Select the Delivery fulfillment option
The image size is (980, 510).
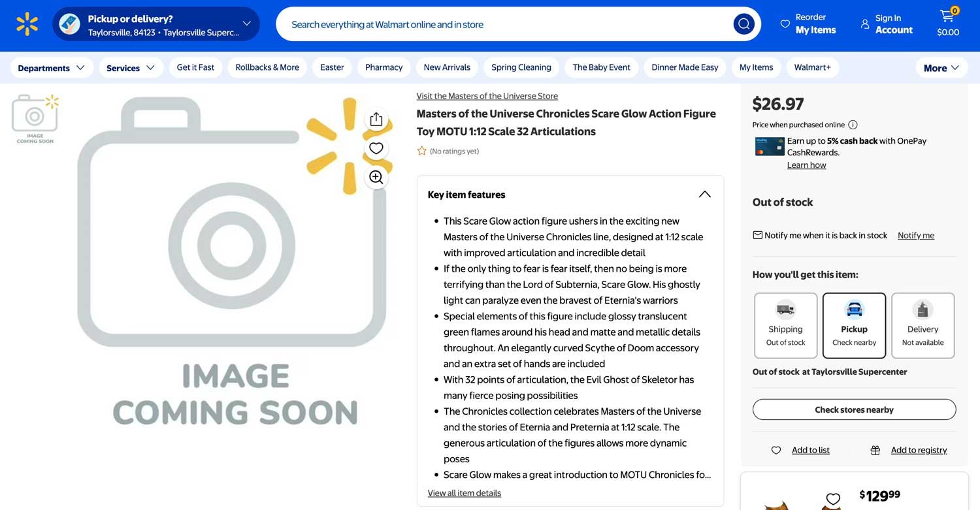click(x=923, y=325)
